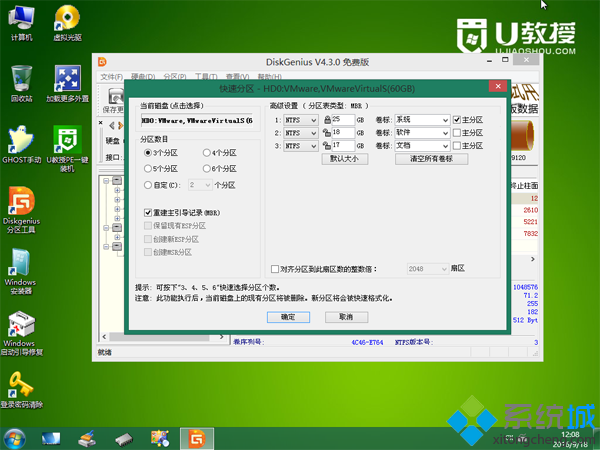600x450 pixels.
Task: Enable the 对齐分区到此扇区数的整数倍 checkbox
Action: click(x=276, y=269)
